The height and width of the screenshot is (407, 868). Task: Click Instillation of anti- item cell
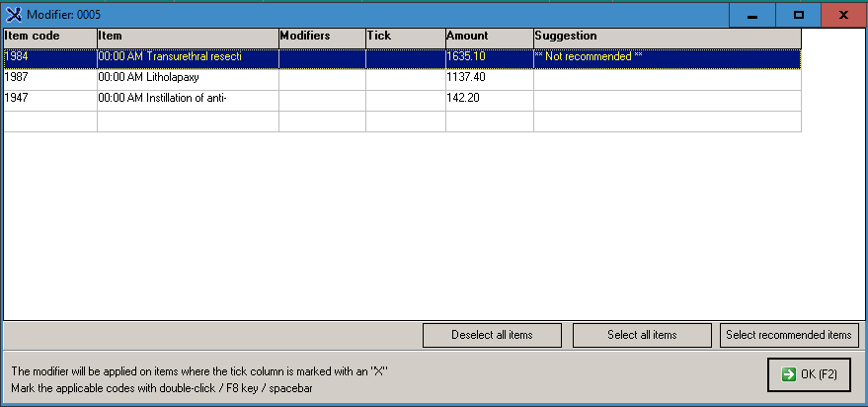[x=188, y=100]
